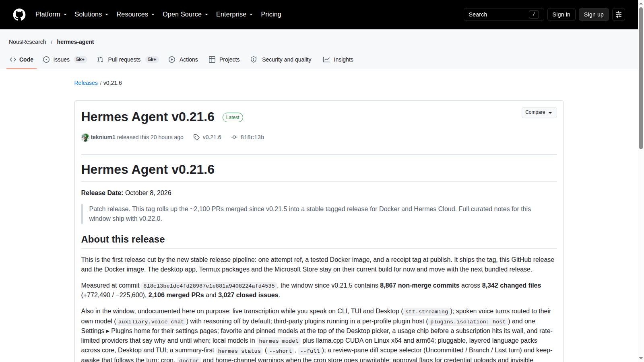The image size is (644, 362).
Task: Select the Code tab
Action: (x=21, y=60)
